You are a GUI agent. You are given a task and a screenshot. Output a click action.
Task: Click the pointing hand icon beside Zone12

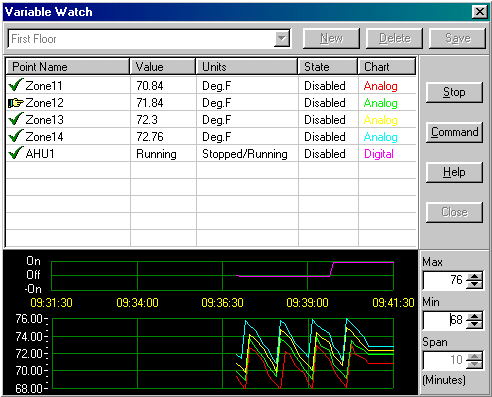click(16, 103)
